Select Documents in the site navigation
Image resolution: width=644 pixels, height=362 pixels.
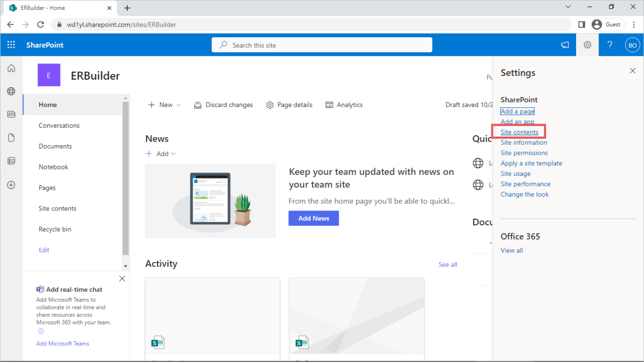(55, 146)
